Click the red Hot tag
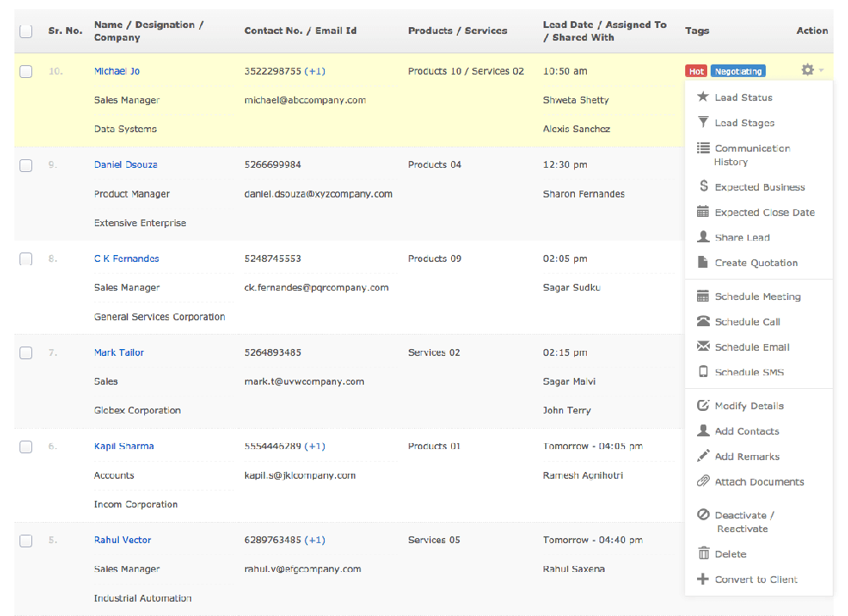848x616 pixels. (696, 71)
